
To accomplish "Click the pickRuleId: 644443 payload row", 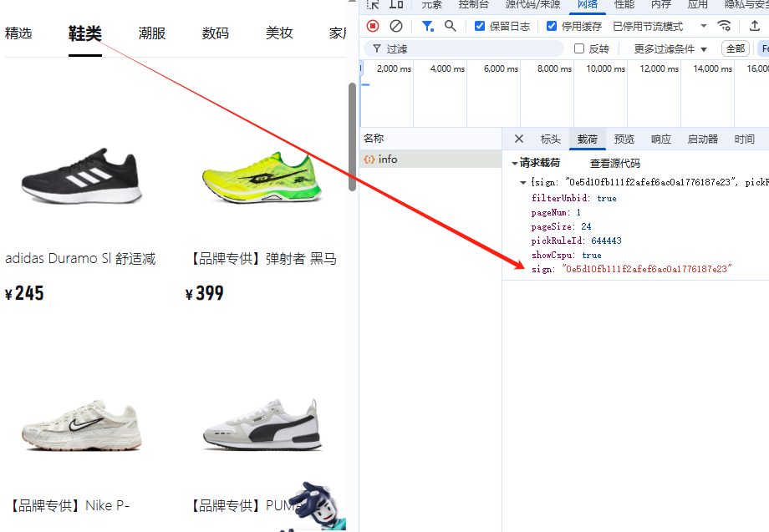I will click(576, 241).
